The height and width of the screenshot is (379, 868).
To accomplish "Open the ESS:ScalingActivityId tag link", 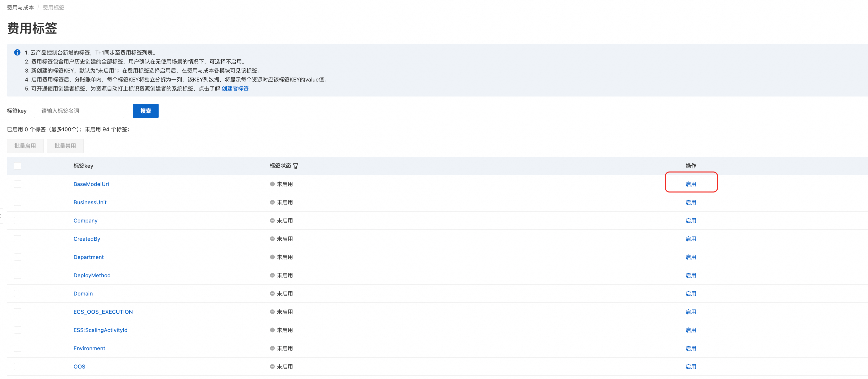I will [100, 330].
